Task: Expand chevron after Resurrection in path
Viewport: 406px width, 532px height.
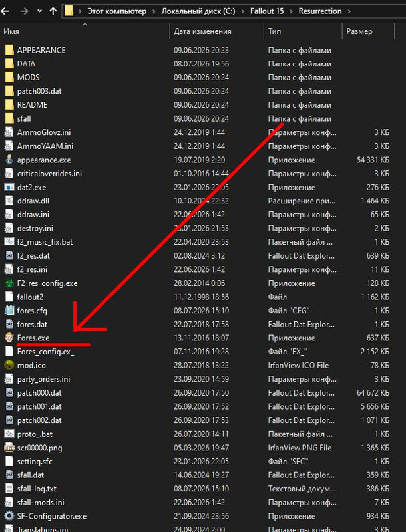Action: [x=349, y=11]
